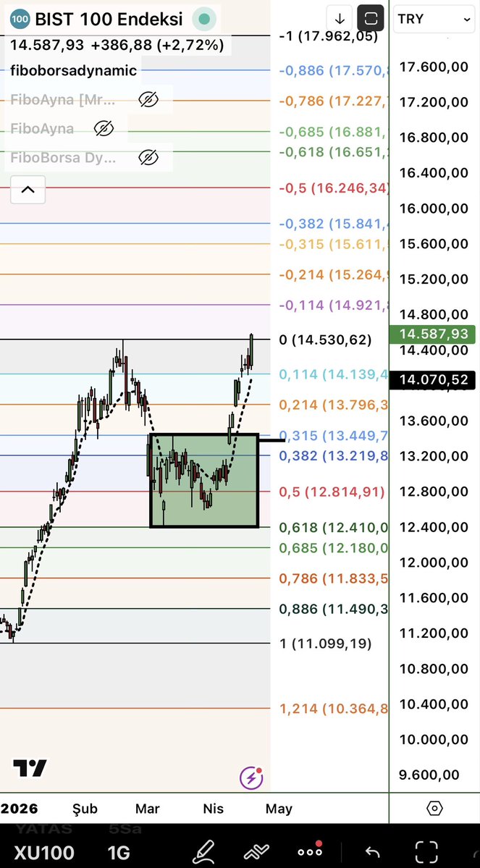
Task: Show the FiboAyna [Mr... indicator
Action: 148,100
